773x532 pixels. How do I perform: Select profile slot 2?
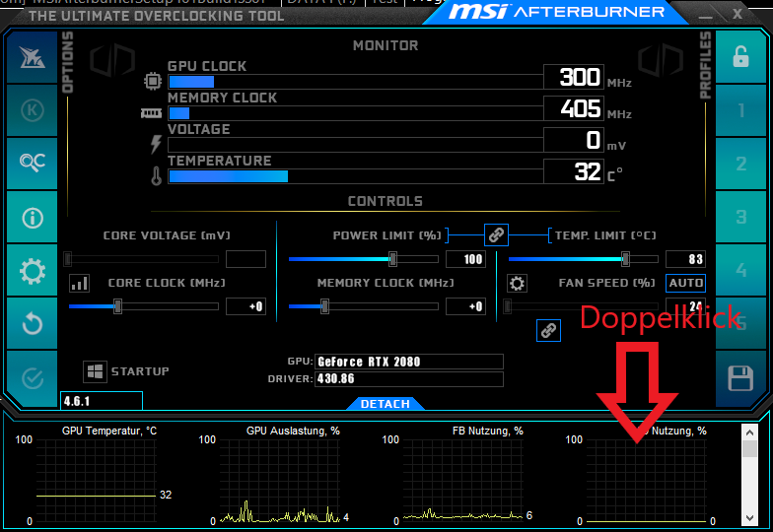click(x=740, y=164)
